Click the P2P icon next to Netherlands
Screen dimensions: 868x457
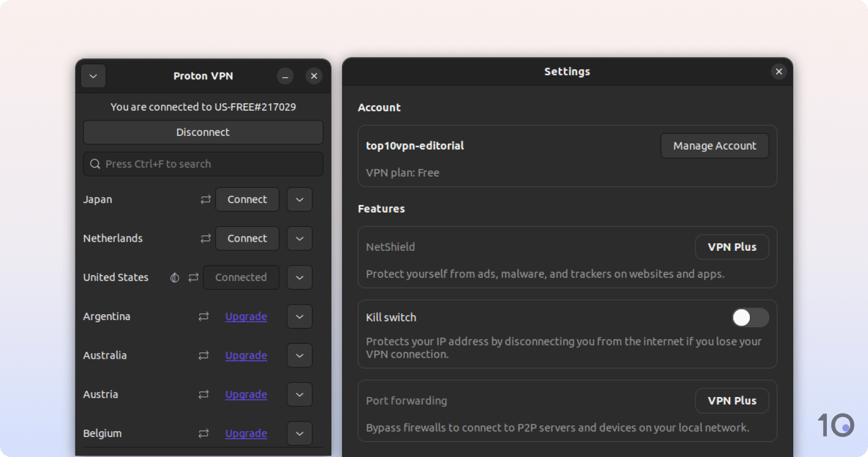[206, 238]
